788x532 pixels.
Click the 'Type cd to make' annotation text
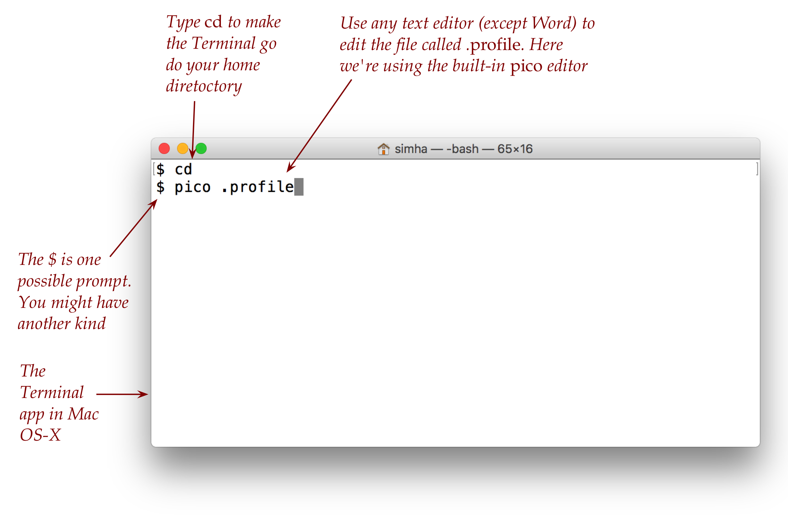pyautogui.click(x=223, y=22)
